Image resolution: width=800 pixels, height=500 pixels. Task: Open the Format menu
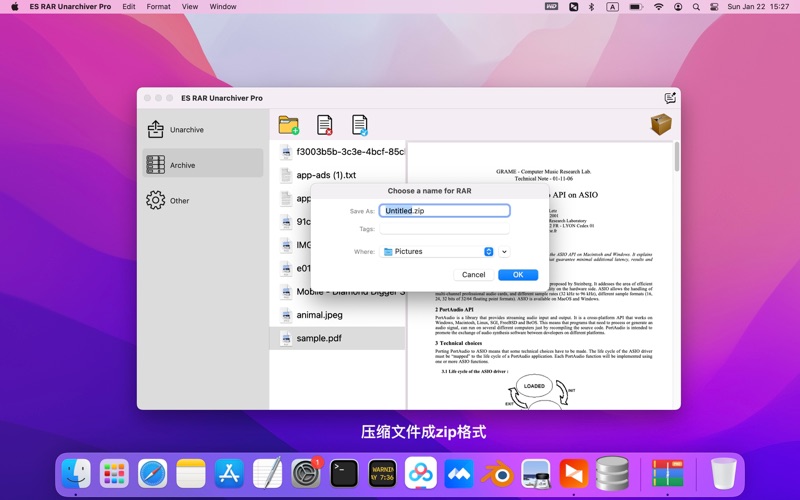pyautogui.click(x=159, y=7)
